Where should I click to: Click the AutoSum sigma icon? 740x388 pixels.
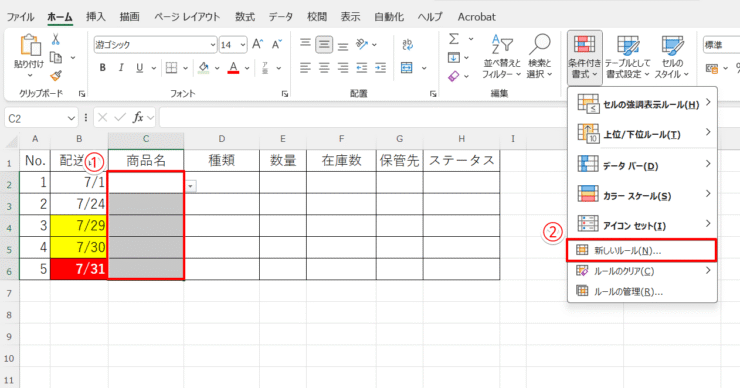click(x=454, y=39)
